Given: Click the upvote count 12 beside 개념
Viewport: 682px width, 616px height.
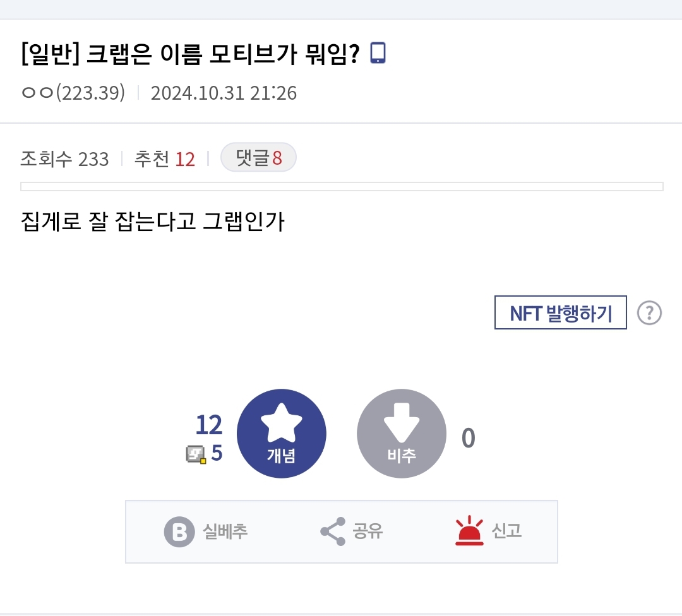Looking at the screenshot, I should click(209, 425).
